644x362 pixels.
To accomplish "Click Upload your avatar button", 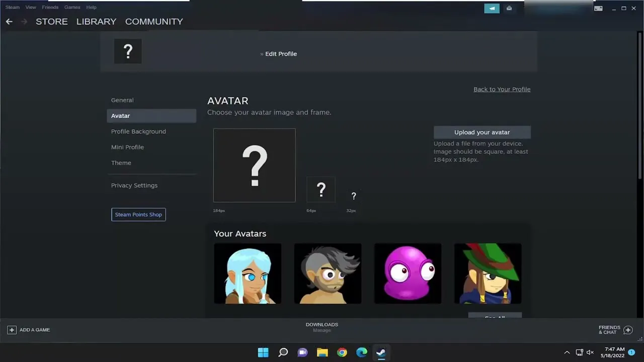I will tap(482, 132).
